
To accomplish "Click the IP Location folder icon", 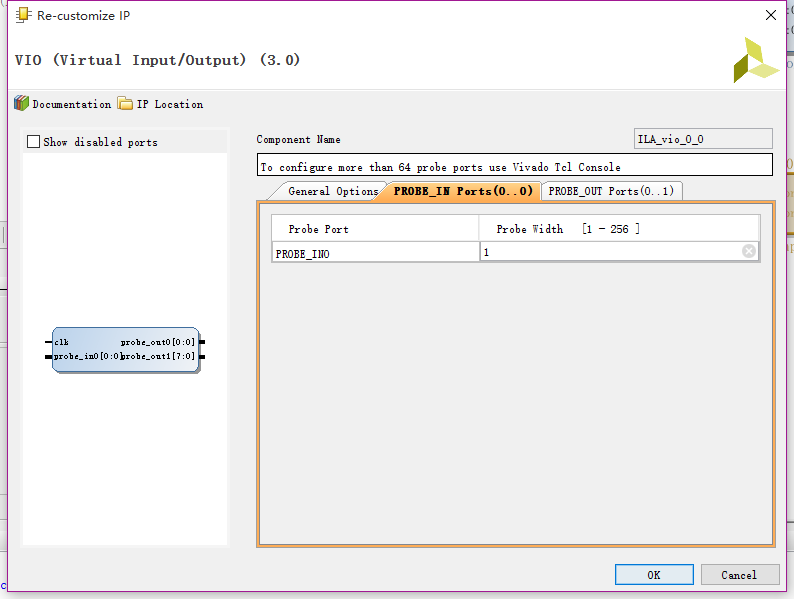I will 125,103.
